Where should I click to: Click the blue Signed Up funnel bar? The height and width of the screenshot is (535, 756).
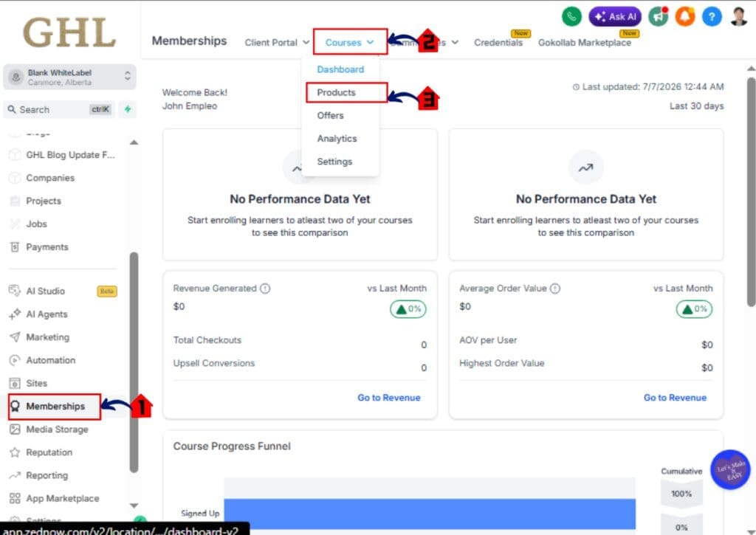[x=430, y=514]
